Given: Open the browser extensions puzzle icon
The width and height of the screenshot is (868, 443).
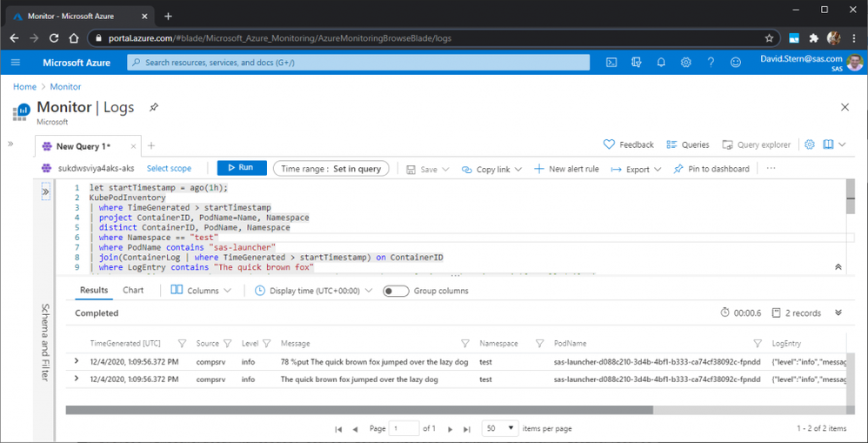Looking at the screenshot, I should [x=814, y=38].
